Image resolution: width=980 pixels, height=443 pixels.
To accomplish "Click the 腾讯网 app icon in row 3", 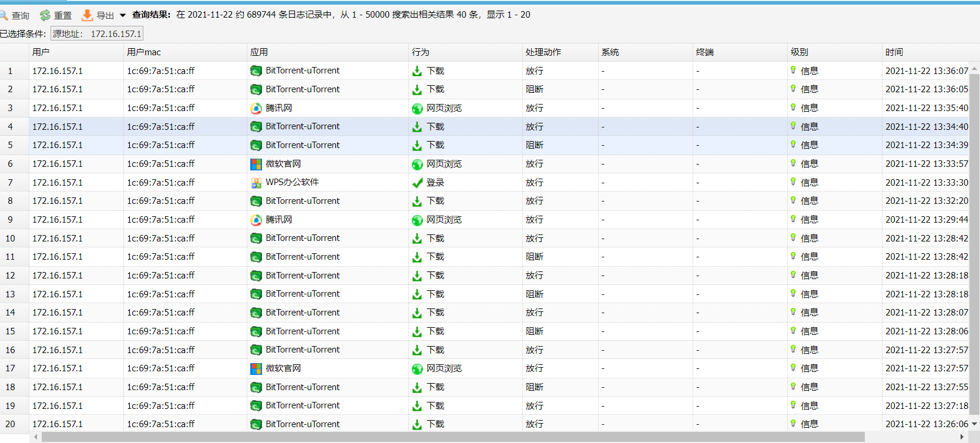I will (x=256, y=108).
